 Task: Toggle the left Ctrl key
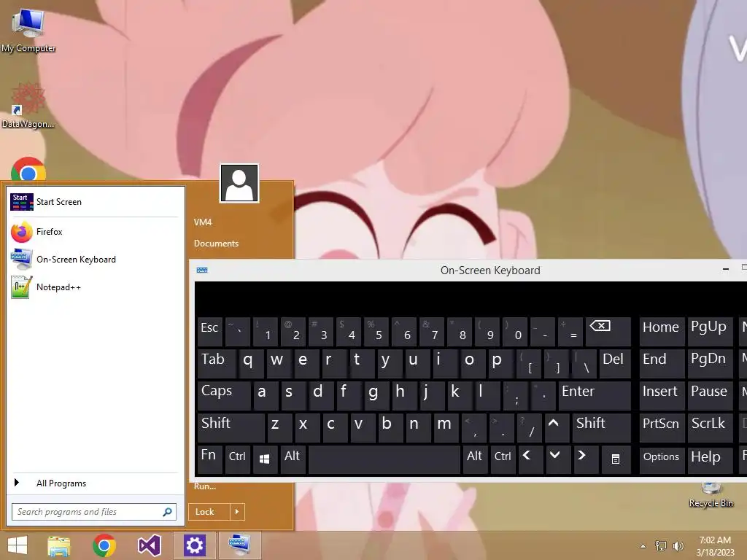coord(237,459)
